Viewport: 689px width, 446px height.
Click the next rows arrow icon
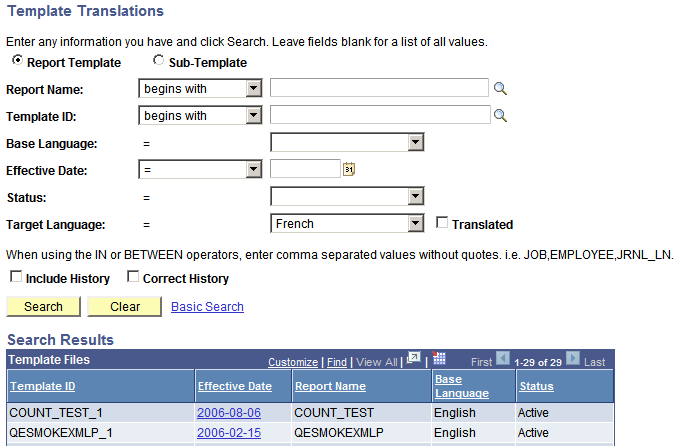click(572, 360)
